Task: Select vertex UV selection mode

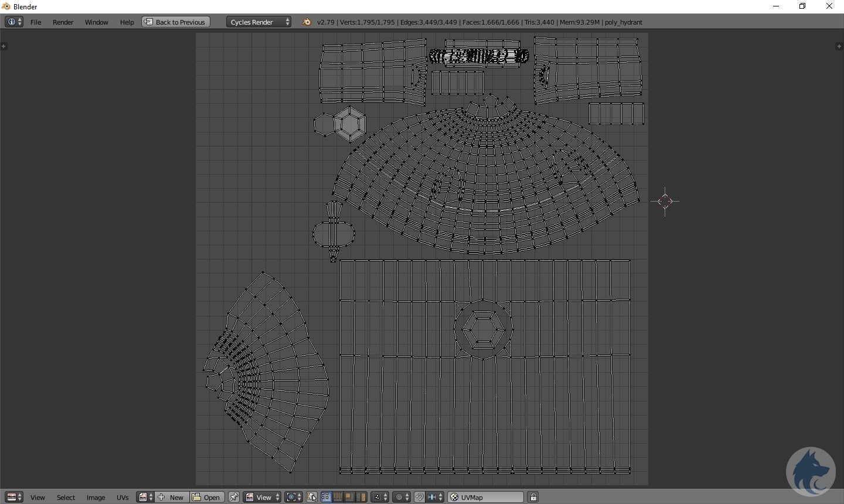Action: coord(326,497)
